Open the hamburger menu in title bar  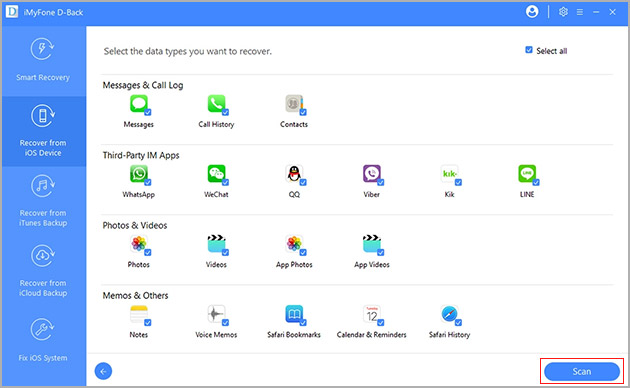580,12
